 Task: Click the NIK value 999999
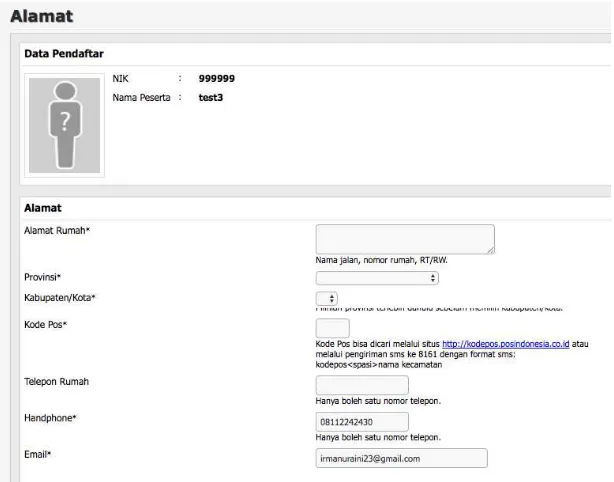point(217,79)
